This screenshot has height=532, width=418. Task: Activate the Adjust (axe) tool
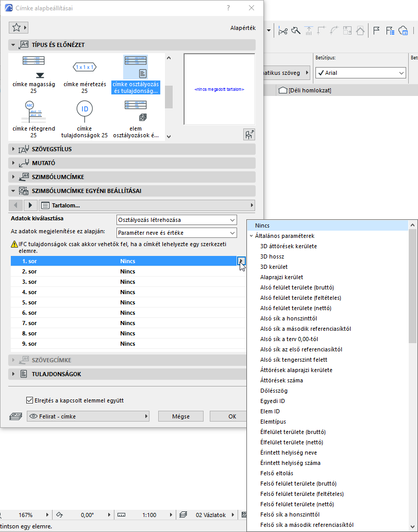(295, 30)
